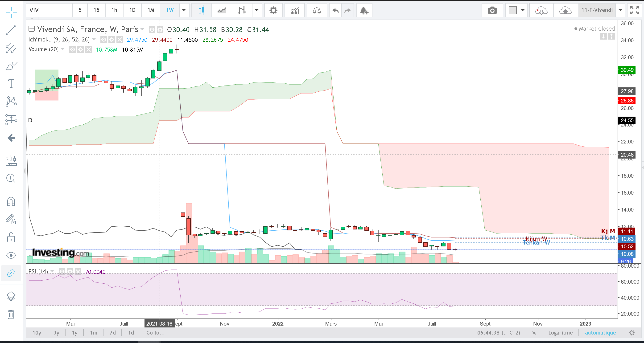Screen dimensions: 644x343
Task: Add an alert with bell icon
Action: (364, 10)
